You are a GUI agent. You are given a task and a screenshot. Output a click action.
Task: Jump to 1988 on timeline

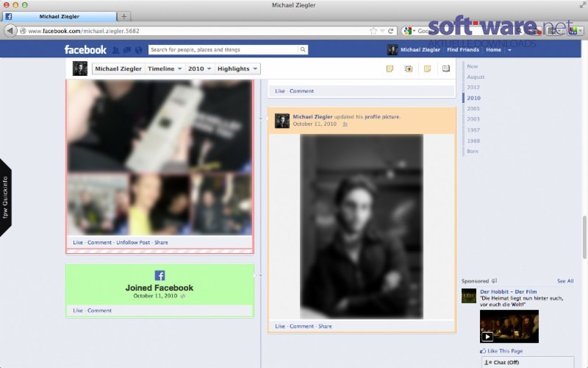[473, 141]
